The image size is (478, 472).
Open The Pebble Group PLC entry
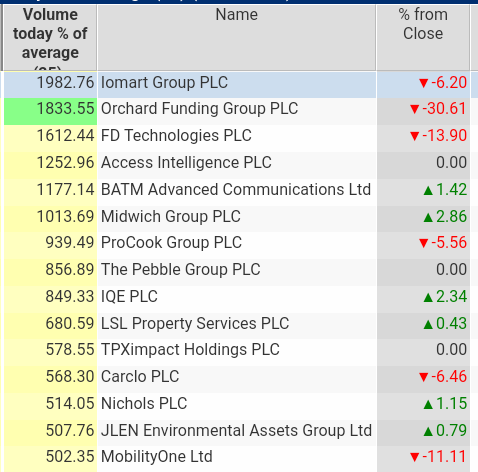[180, 269]
